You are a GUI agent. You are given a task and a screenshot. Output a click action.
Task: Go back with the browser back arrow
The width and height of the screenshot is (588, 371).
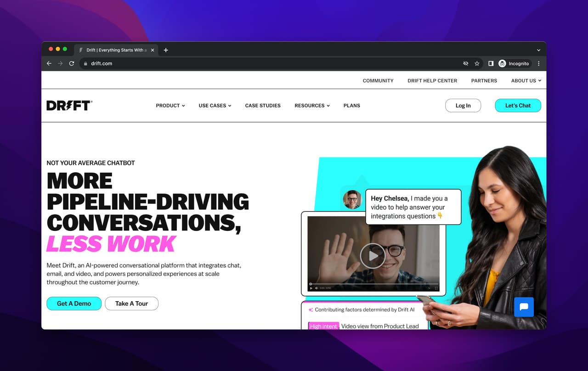click(x=49, y=63)
